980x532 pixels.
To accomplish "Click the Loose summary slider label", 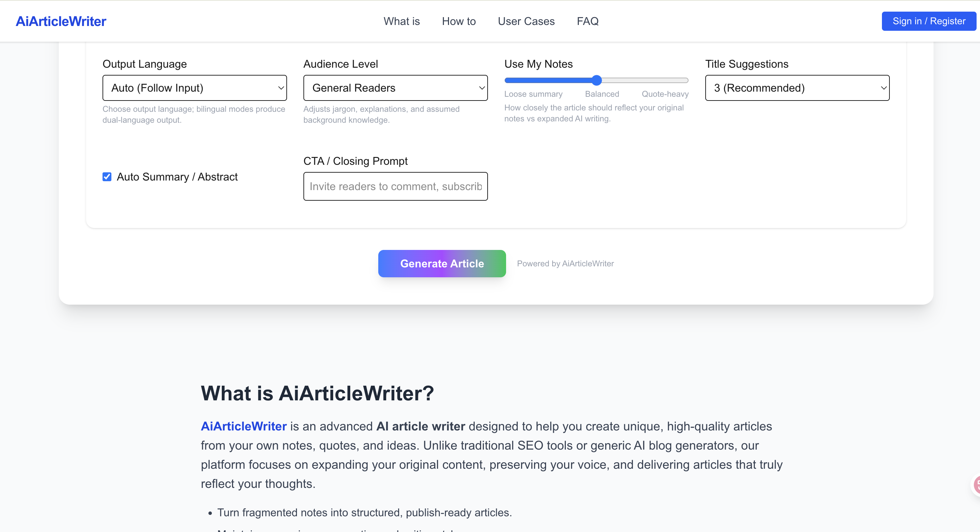I will (533, 94).
